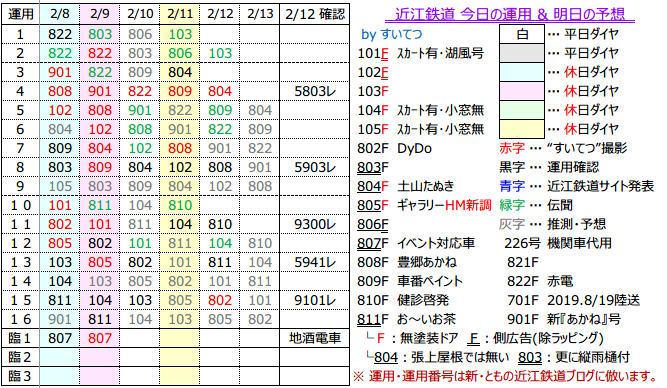Click the red 805 cell in row 12

pos(60,243)
